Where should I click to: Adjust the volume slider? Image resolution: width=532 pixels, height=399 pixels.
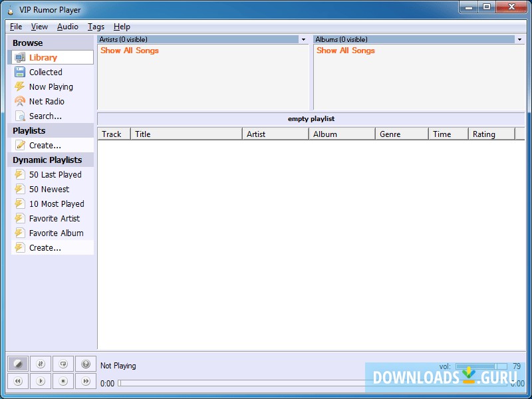coord(481,366)
